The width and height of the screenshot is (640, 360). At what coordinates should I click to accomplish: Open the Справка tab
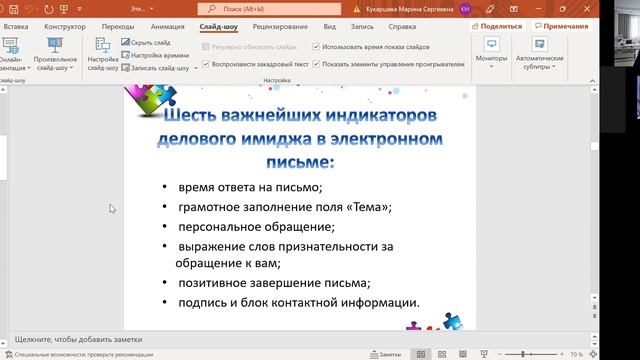pyautogui.click(x=402, y=27)
